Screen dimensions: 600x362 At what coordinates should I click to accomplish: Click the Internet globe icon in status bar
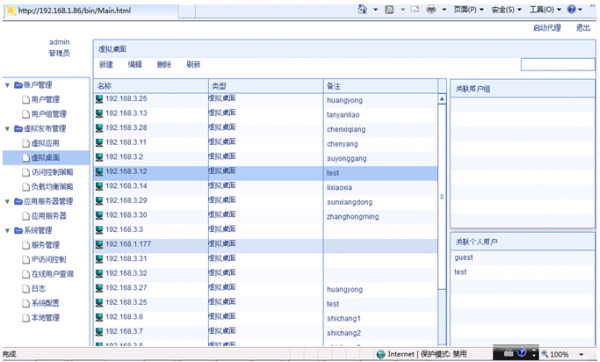click(x=381, y=354)
